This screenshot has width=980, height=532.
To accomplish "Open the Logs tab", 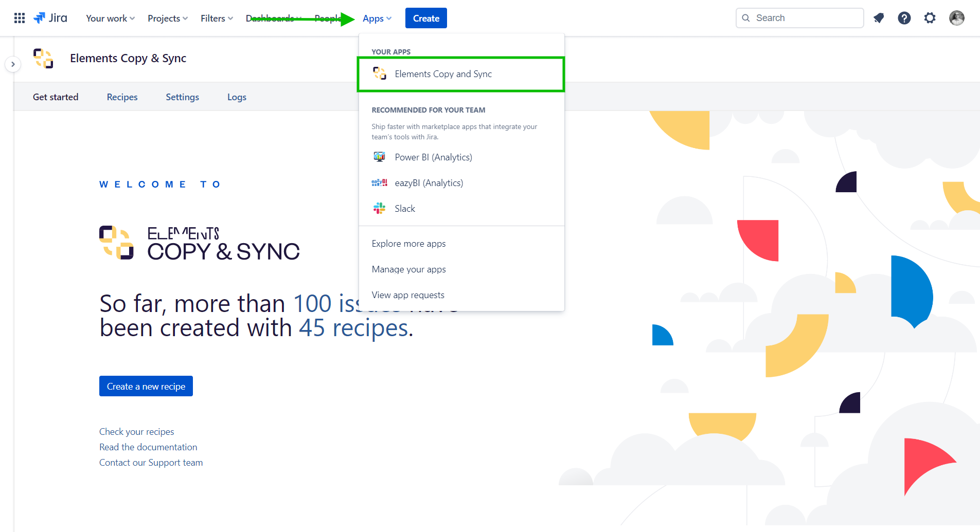I will pyautogui.click(x=237, y=97).
